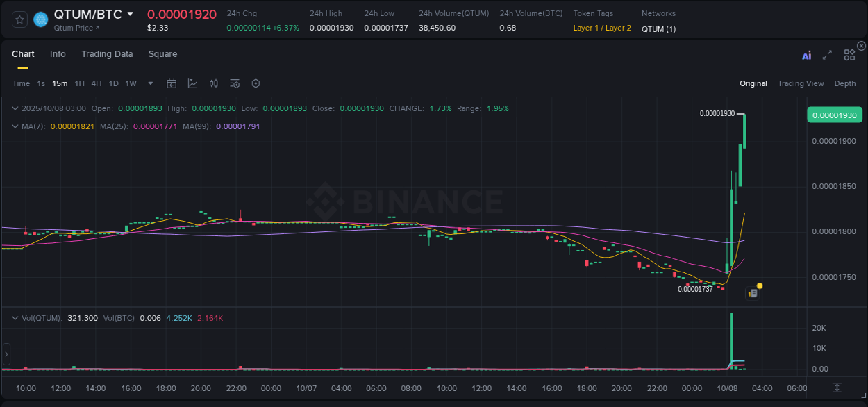868x407 pixels.
Task: Collapse the OHLC data row
Action: tap(15, 108)
